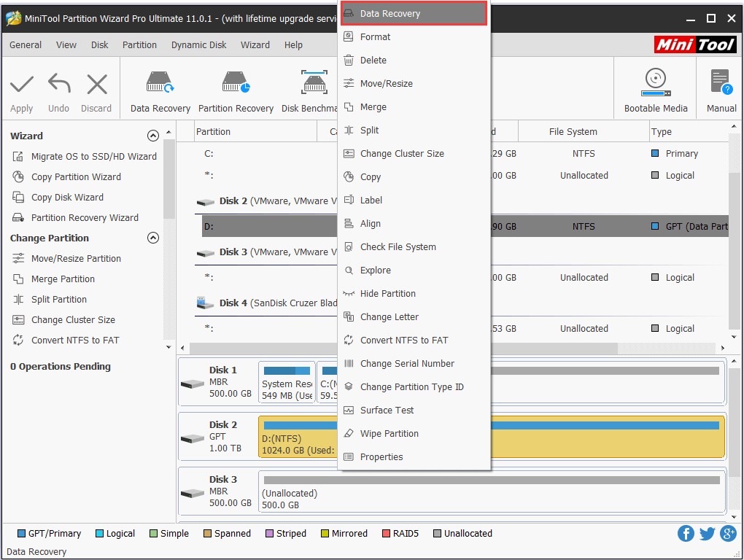744x560 pixels.
Task: Click the Disk 1 MBR label in disk map
Action: 217,381
